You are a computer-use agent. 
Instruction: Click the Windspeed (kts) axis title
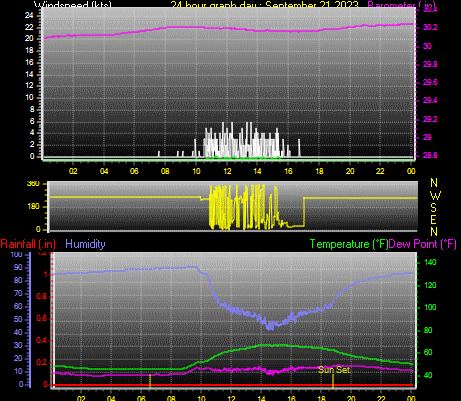[x=73, y=4]
